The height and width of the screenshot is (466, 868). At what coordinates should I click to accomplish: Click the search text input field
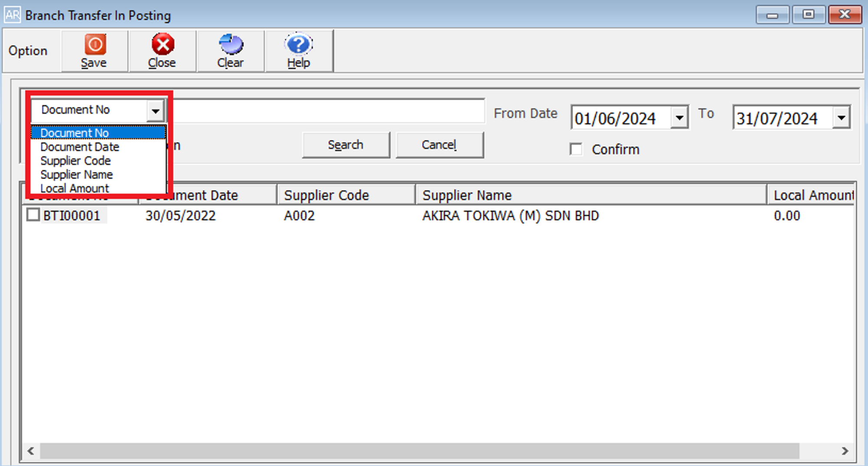coord(329,111)
